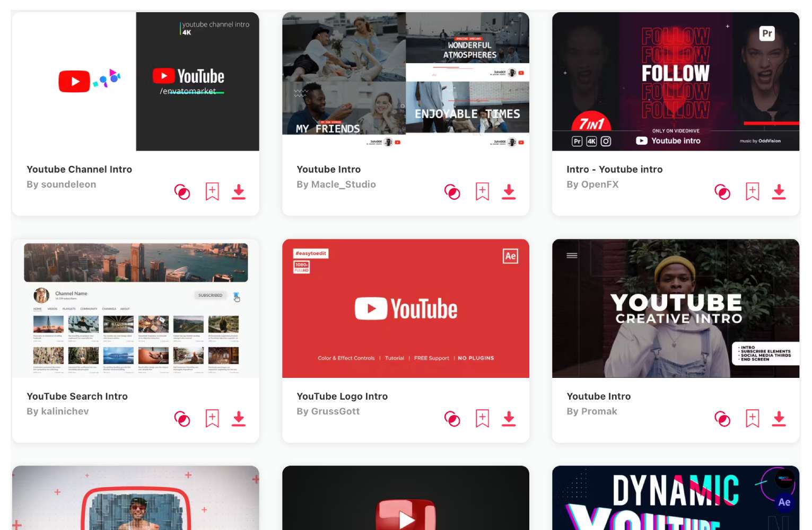Open the channel page search intro thumbnail
Image resolution: width=812 pixels, height=530 pixels.
pos(136,308)
